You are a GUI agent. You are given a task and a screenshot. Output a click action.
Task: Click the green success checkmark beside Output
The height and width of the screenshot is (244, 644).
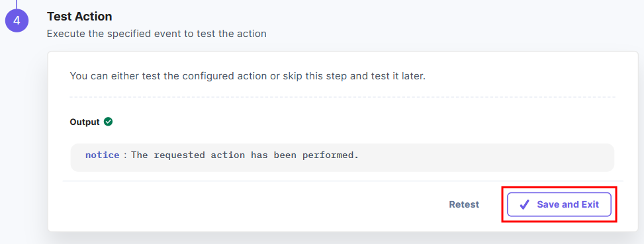109,122
